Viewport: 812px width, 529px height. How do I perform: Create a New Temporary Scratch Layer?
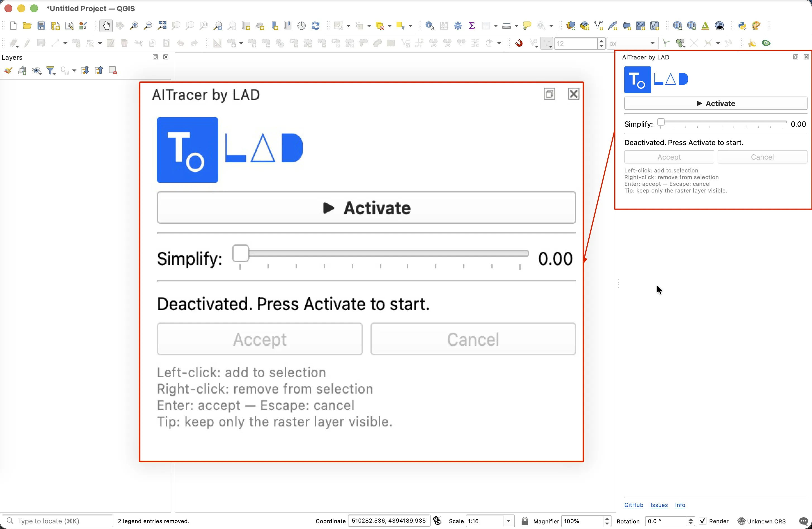coord(627,26)
